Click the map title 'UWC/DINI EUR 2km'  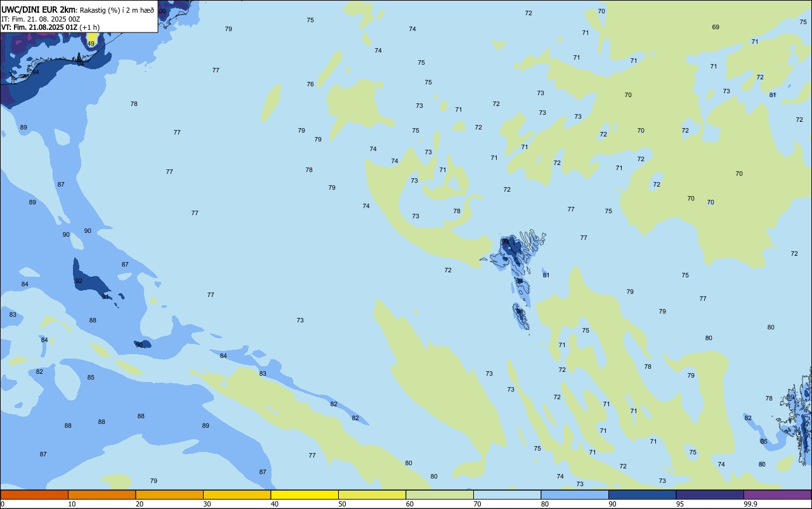[38, 10]
